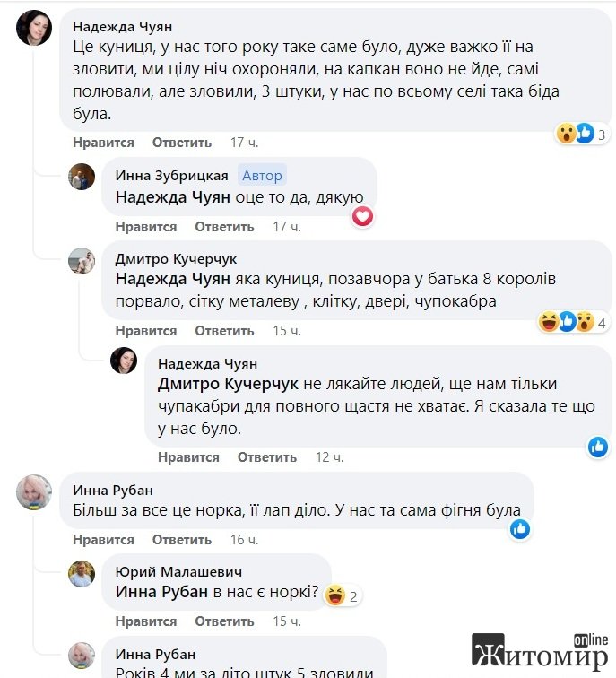
Task: Click the mentioned name Инна Рубан in Юрий's reply
Action: click(161, 592)
